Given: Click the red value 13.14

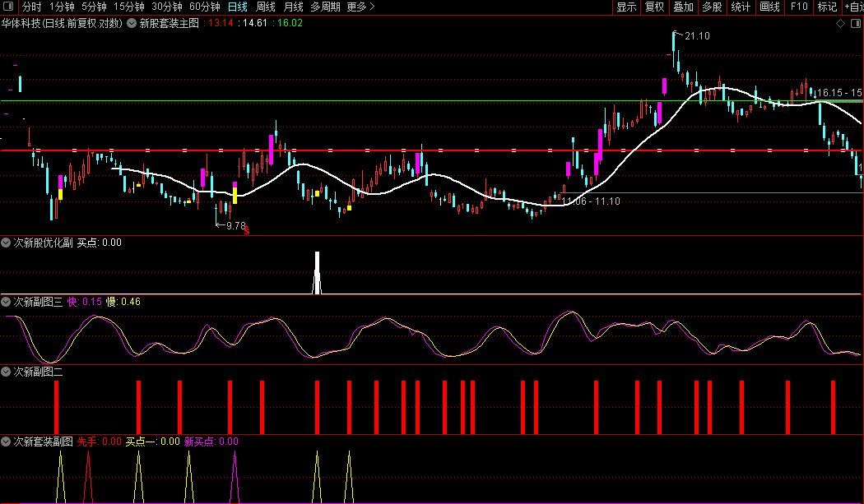Looking at the screenshot, I should 221,23.
